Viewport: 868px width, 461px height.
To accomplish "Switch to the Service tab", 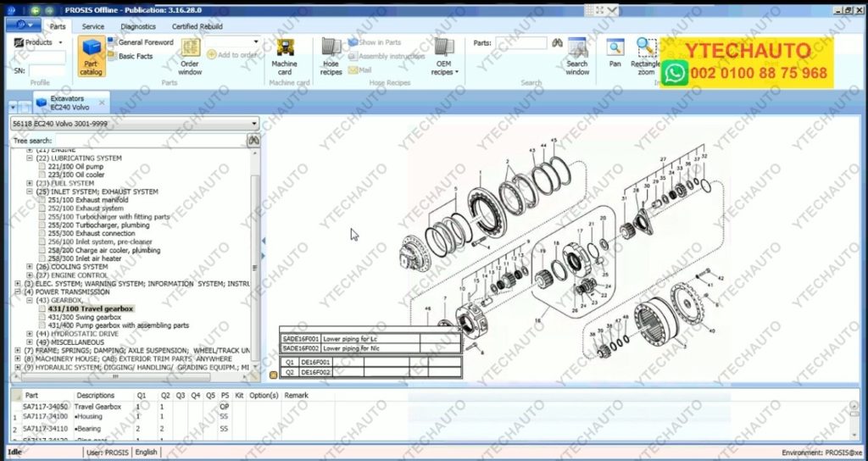I will click(x=93, y=26).
